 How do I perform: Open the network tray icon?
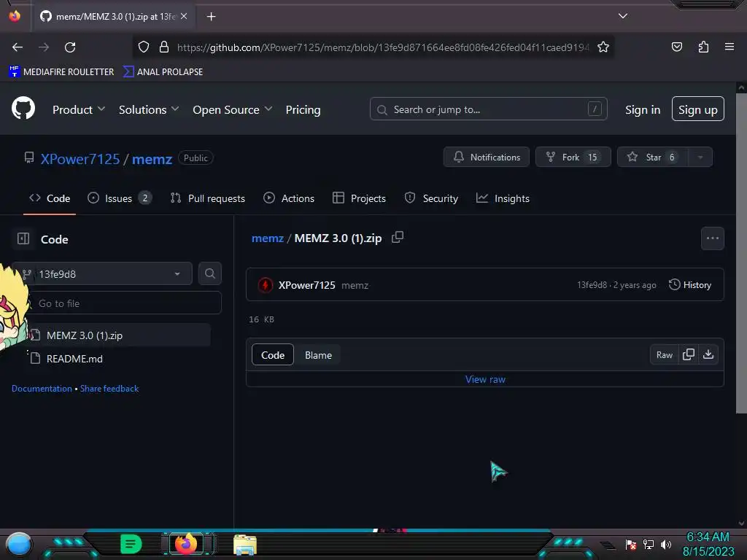[x=649, y=544]
